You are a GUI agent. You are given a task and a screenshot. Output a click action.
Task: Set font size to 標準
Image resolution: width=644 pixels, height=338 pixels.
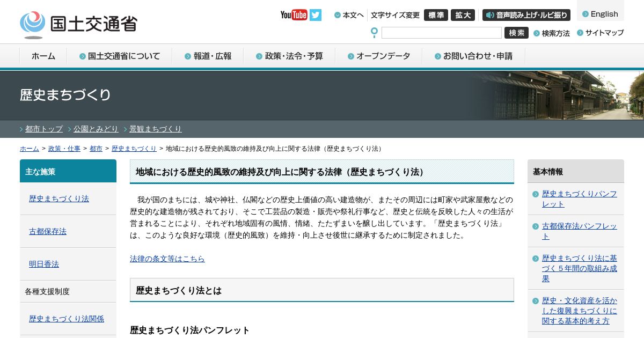pyautogui.click(x=436, y=15)
